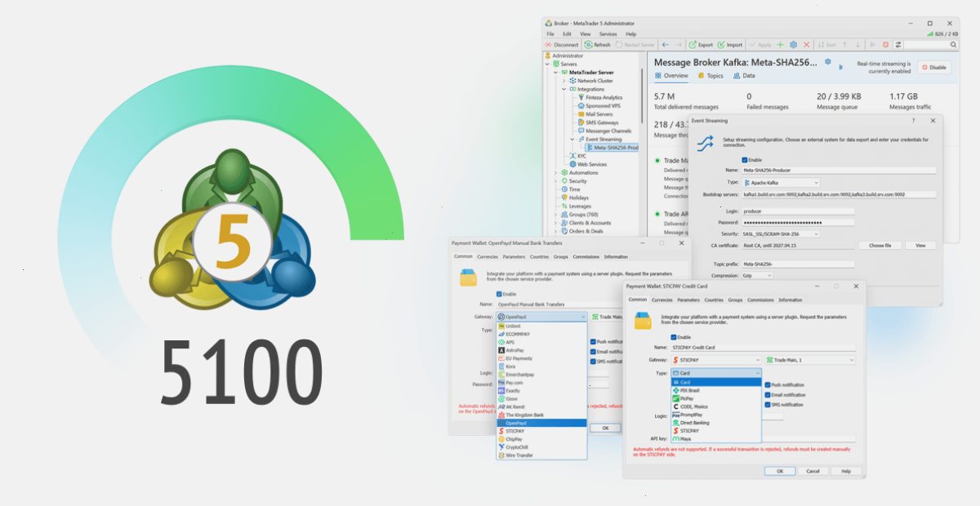
Task: Click the Refresh toolbar button
Action: point(597,45)
